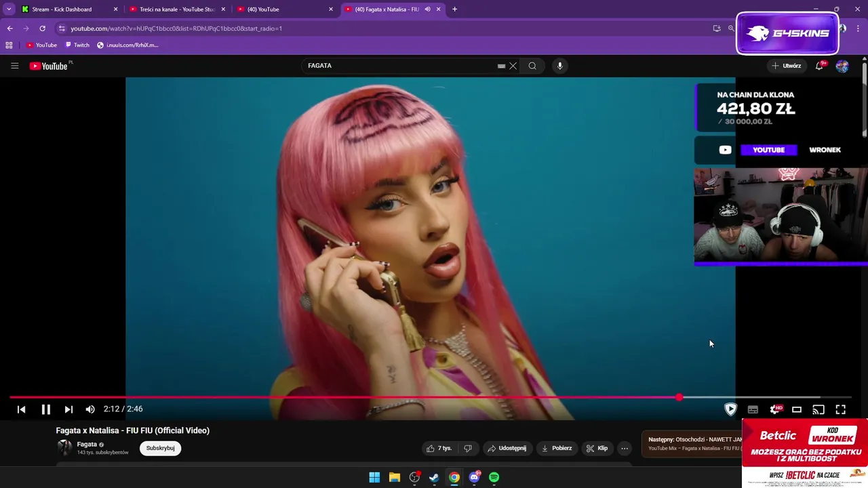Cast the video to a TV
This screenshot has width=868, height=488.
click(x=818, y=409)
